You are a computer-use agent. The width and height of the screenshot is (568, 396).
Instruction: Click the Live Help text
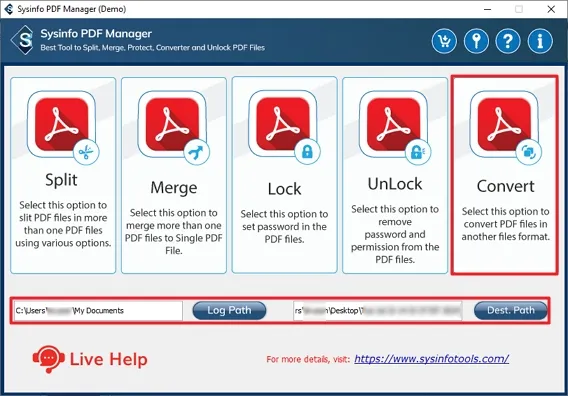click(108, 359)
